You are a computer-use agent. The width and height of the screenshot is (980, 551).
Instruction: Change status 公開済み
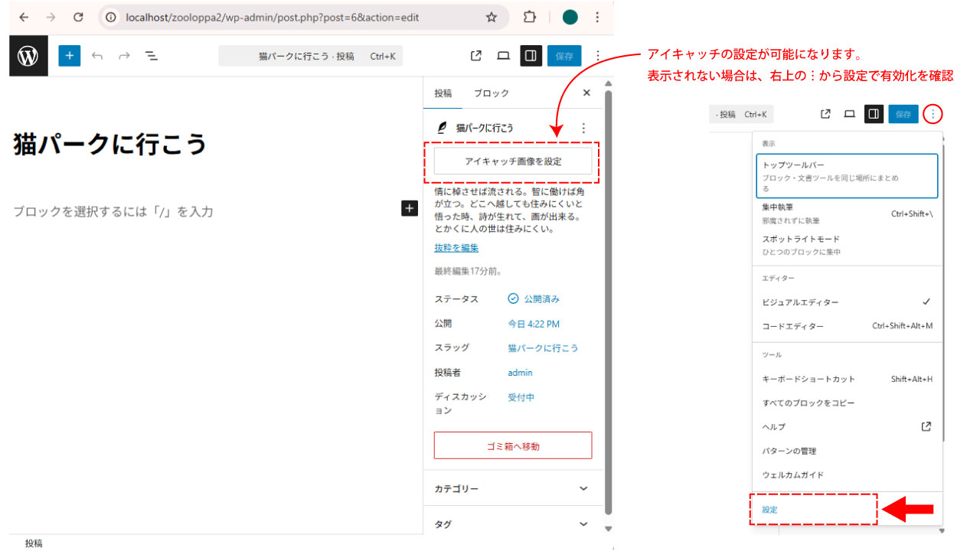(x=534, y=298)
